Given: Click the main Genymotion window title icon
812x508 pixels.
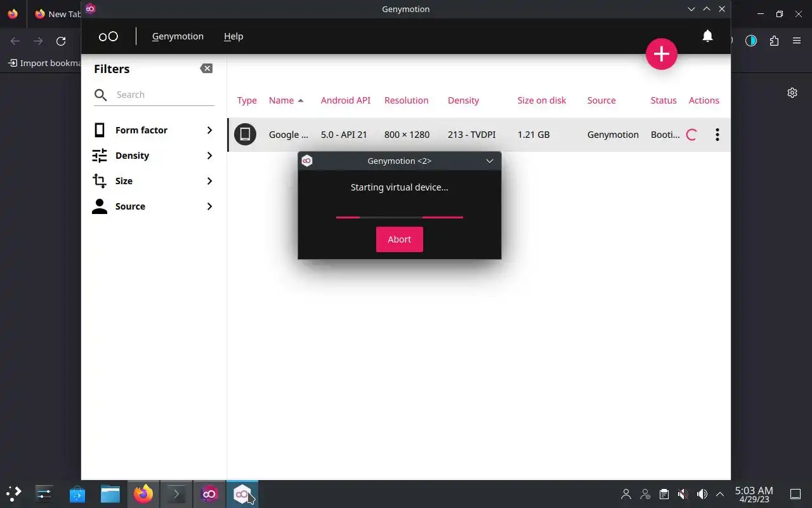Looking at the screenshot, I should pos(90,8).
